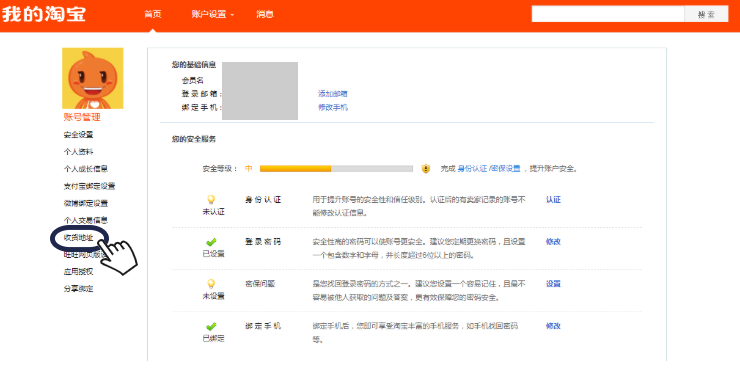The width and height of the screenshot is (740, 368).
Task: Open the 首页 tab
Action: [x=152, y=14]
